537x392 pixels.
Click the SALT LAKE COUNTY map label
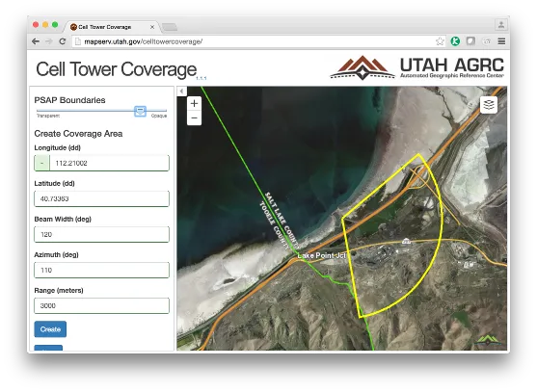click(282, 220)
